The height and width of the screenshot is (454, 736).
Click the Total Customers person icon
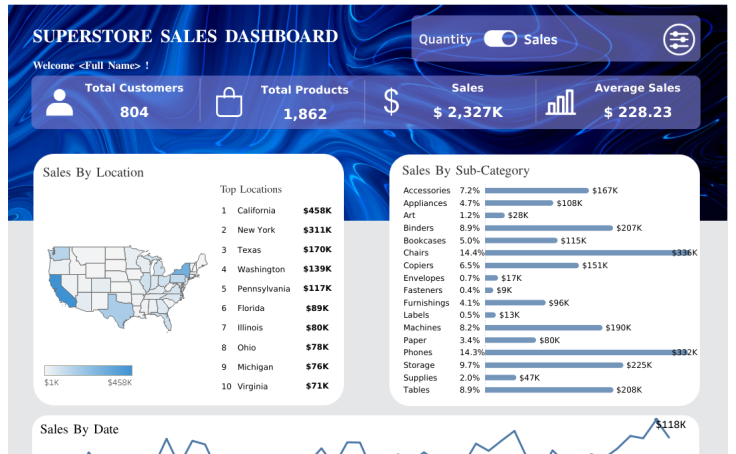pos(59,103)
